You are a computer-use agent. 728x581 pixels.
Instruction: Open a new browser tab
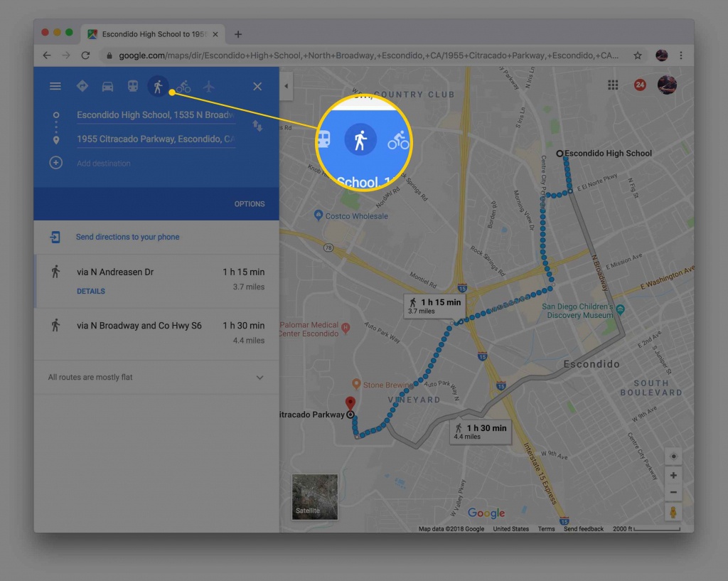(238, 34)
